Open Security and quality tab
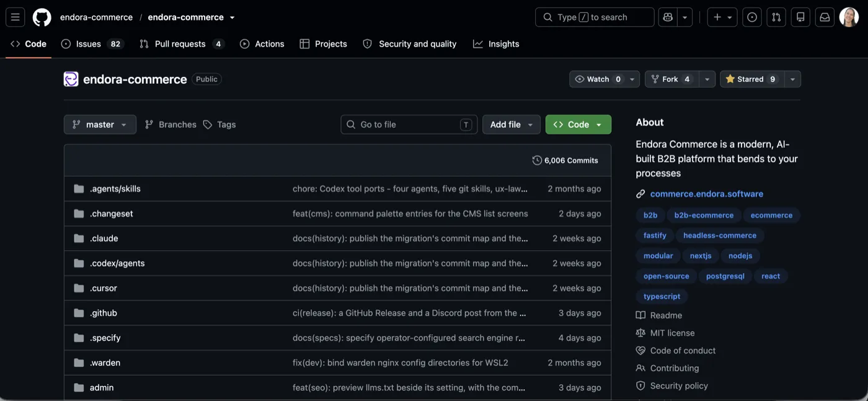This screenshot has width=868, height=401. point(410,44)
